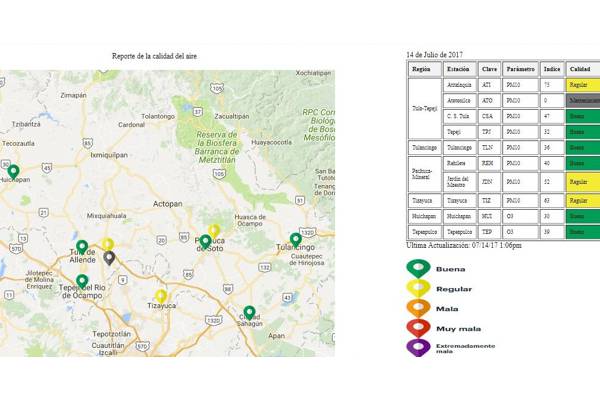This screenshot has height=400, width=600.
Task: Click the red Muy mala legend pin
Action: (418, 328)
